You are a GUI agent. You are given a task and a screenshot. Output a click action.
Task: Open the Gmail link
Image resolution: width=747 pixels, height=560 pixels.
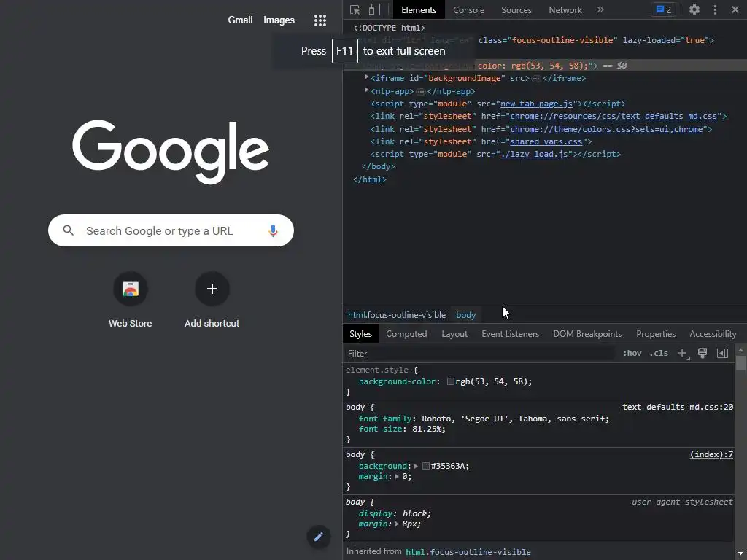[240, 20]
